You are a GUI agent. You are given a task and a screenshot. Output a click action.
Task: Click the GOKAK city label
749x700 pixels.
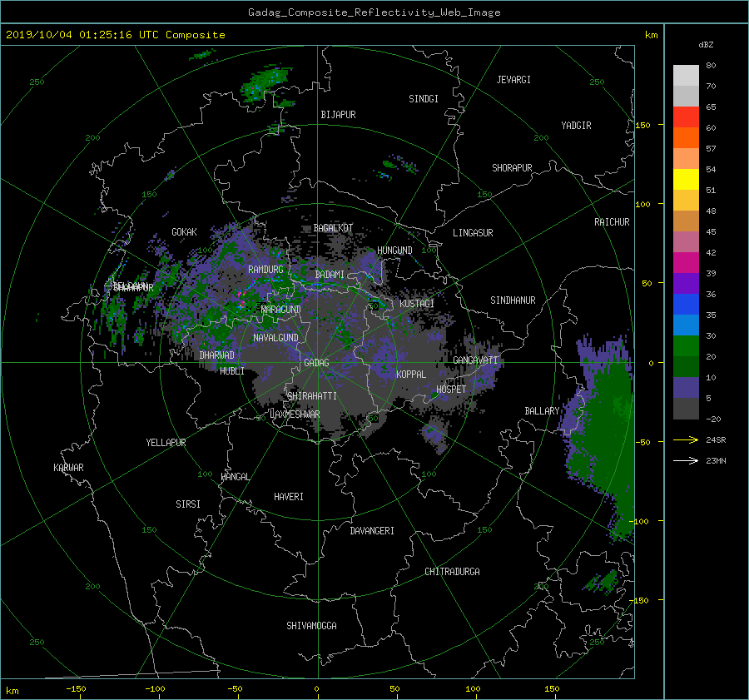click(x=184, y=232)
